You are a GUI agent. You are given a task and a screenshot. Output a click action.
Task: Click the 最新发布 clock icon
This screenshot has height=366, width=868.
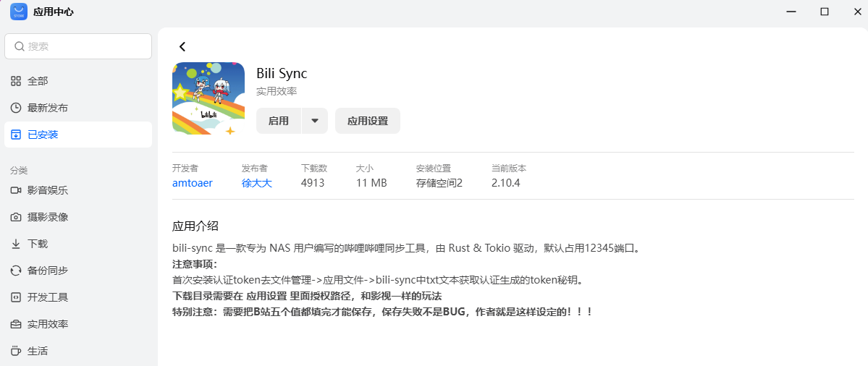tap(16, 108)
